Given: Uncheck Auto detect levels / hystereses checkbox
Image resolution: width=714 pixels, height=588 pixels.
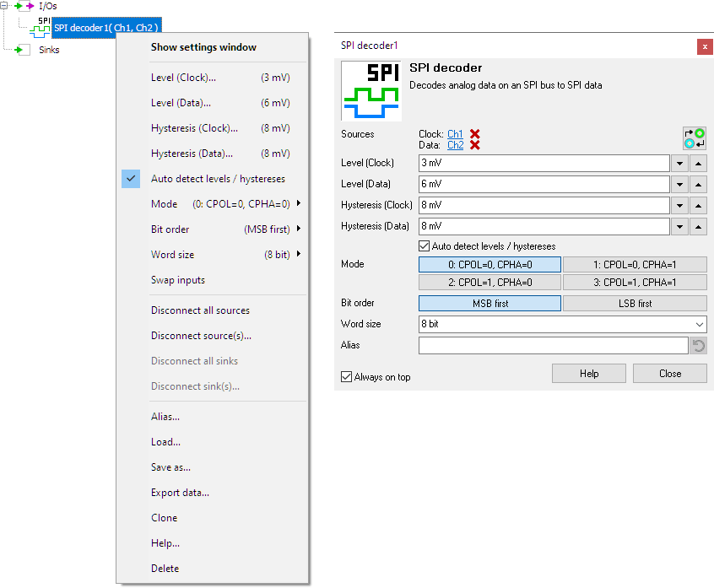Looking at the screenshot, I should [425, 246].
